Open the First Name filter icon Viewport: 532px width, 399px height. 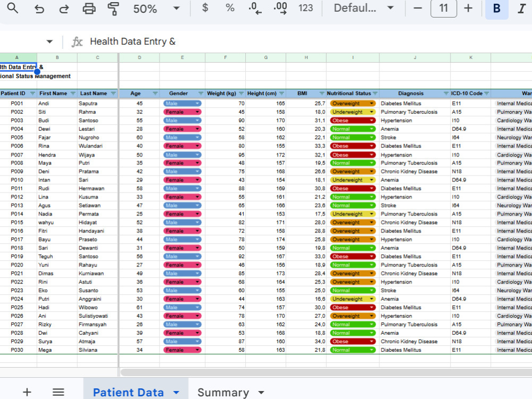click(x=72, y=93)
